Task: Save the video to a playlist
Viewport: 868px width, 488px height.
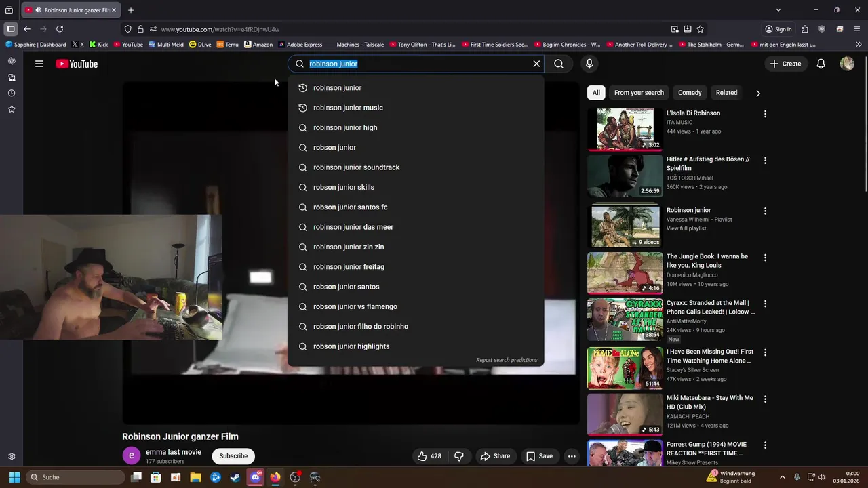Action: pos(540,456)
